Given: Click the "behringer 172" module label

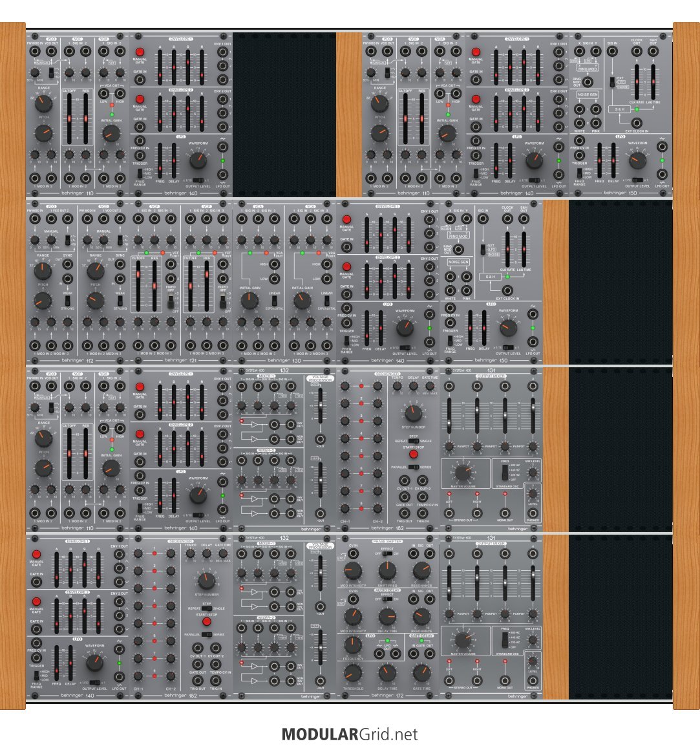Looking at the screenshot, I should click(x=387, y=696).
